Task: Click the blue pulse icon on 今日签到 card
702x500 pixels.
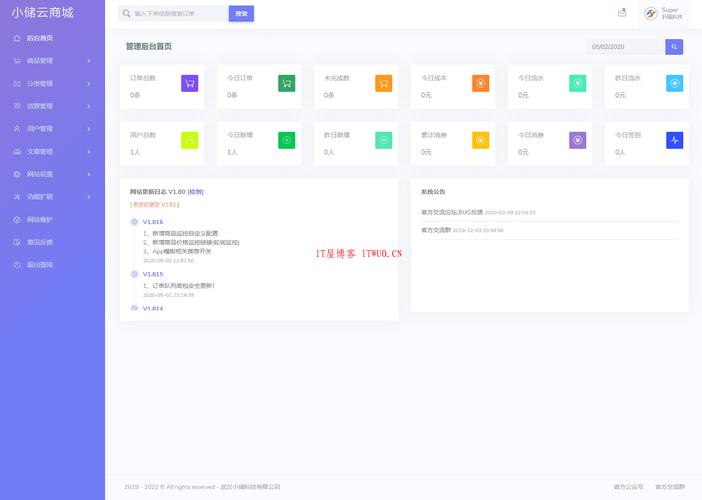Action: tap(675, 140)
